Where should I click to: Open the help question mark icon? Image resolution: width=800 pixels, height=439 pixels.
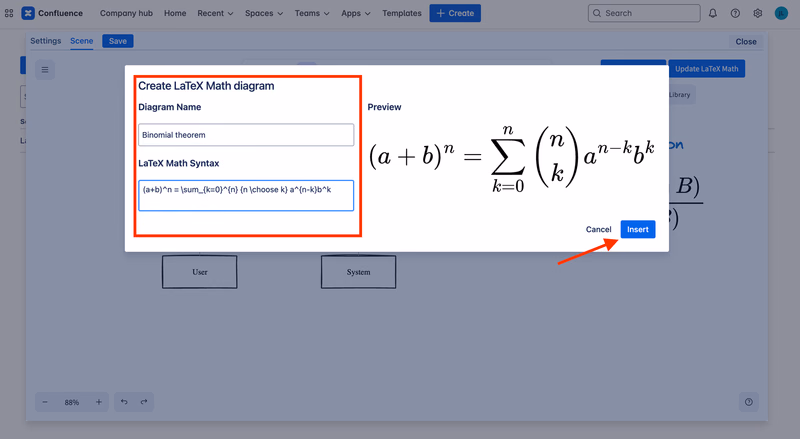tap(735, 13)
